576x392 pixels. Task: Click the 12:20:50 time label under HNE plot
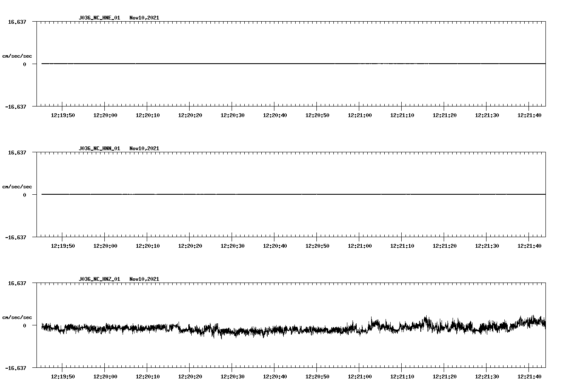317,115
